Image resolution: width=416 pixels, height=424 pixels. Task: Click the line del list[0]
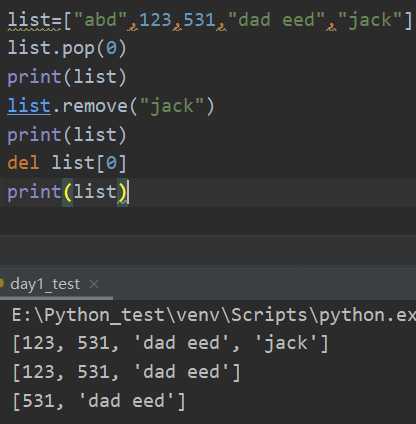pyautogui.click(x=67, y=163)
